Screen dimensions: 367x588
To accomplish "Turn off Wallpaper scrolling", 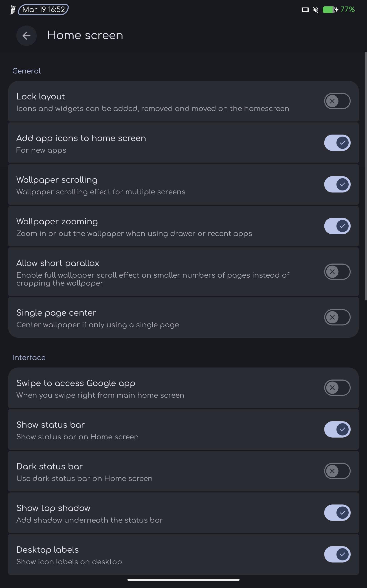I will click(337, 184).
